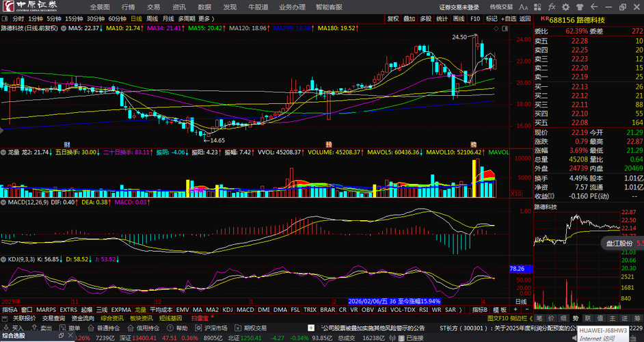Click 传统交易 button
This screenshot has height=342, width=644.
tap(501, 7)
